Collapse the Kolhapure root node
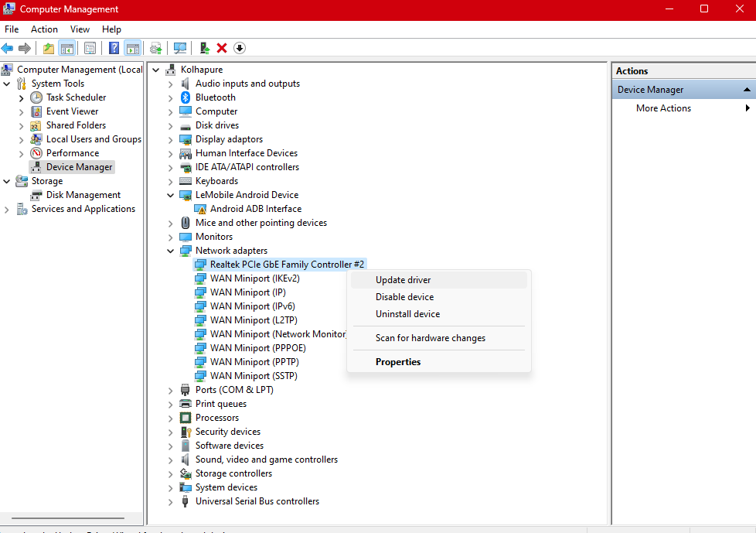The image size is (756, 533). pyautogui.click(x=155, y=70)
